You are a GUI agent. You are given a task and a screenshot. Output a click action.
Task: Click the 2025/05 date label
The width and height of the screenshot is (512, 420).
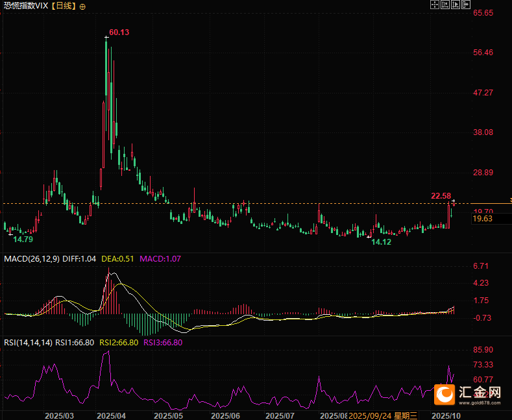click(168, 415)
